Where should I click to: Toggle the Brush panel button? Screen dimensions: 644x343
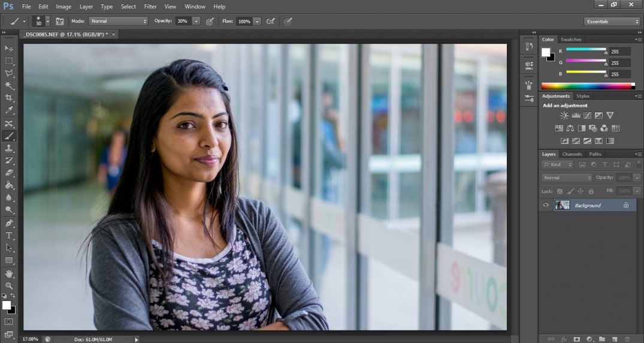59,22
